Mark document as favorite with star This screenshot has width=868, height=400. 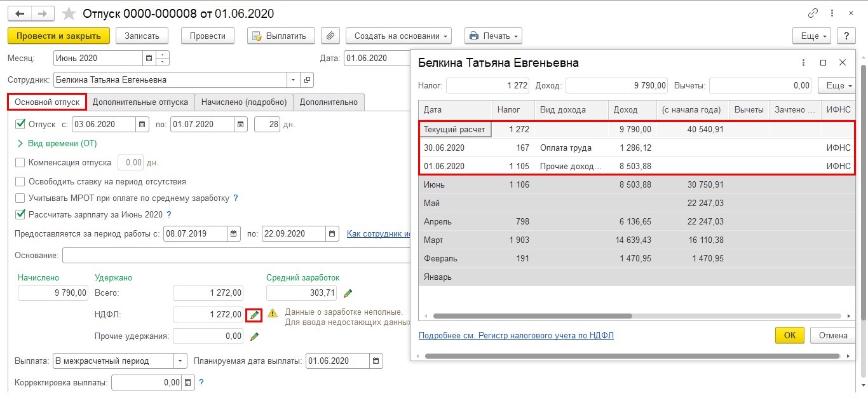tap(69, 13)
